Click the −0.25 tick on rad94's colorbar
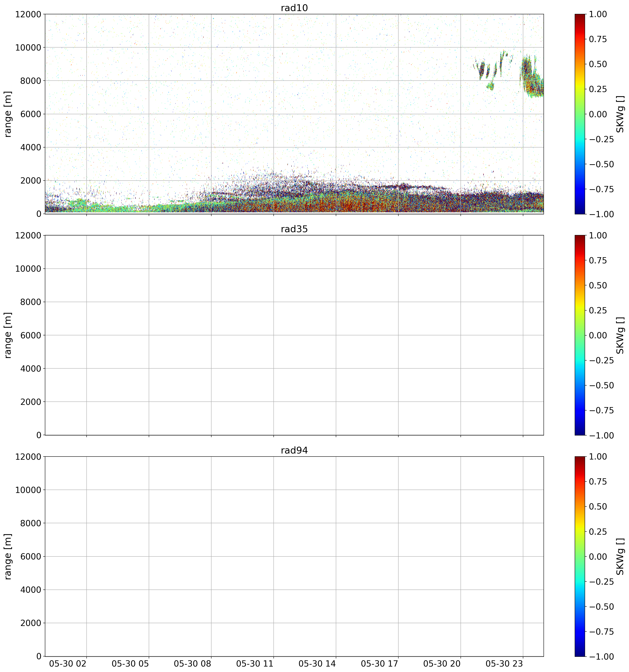This screenshot has height=672, width=629. pos(602,582)
